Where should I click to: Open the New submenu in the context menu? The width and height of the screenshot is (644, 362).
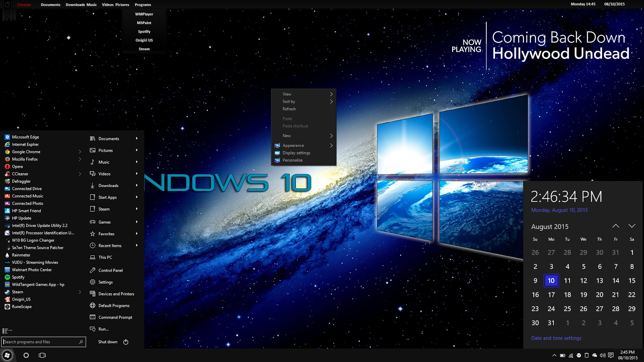[304, 136]
